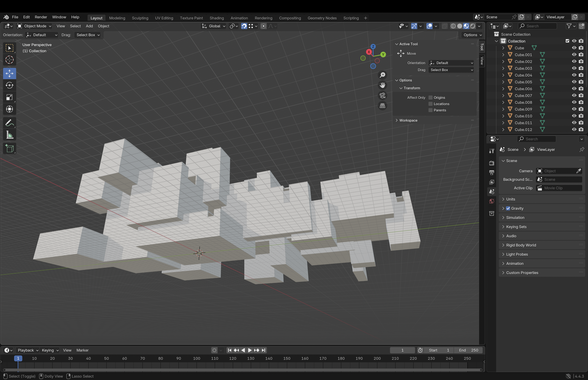Expand the Rigid Body World panel
This screenshot has width=588, height=380.
pyautogui.click(x=521, y=245)
